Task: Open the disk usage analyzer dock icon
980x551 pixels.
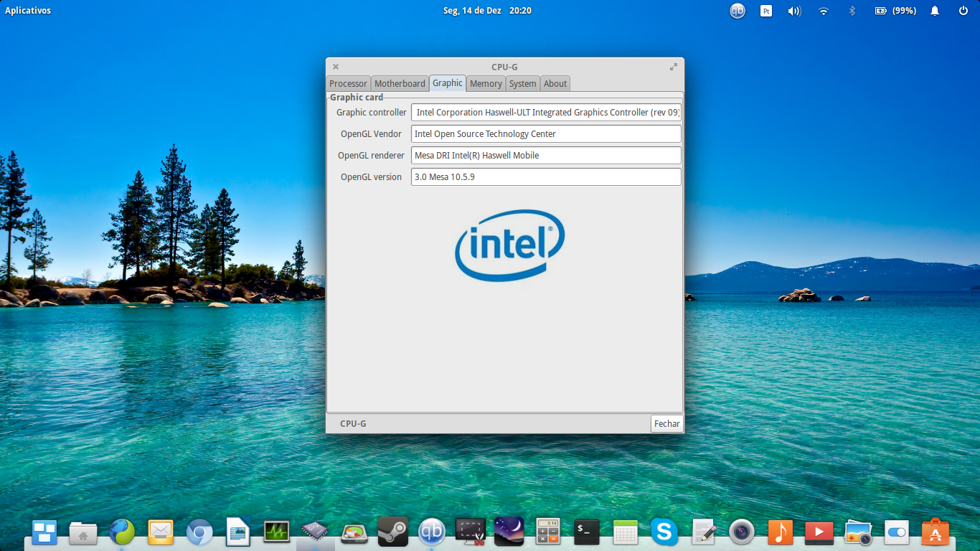Action: click(354, 532)
